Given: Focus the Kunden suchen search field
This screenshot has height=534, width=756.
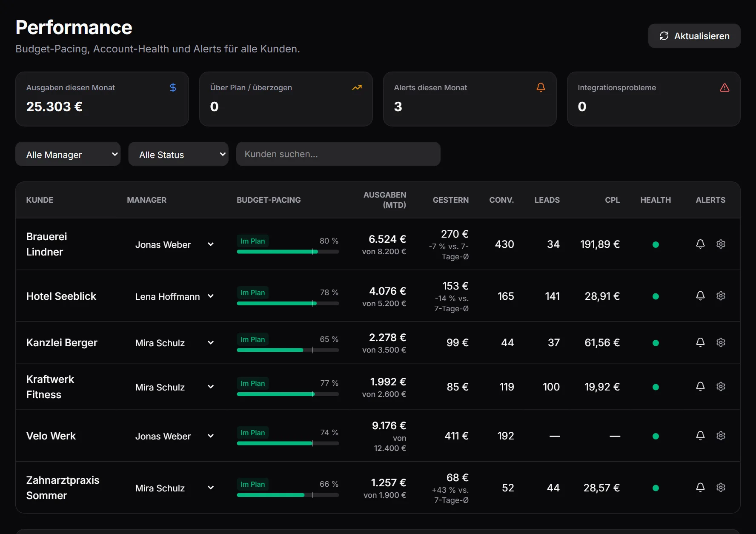Looking at the screenshot, I should pyautogui.click(x=338, y=154).
